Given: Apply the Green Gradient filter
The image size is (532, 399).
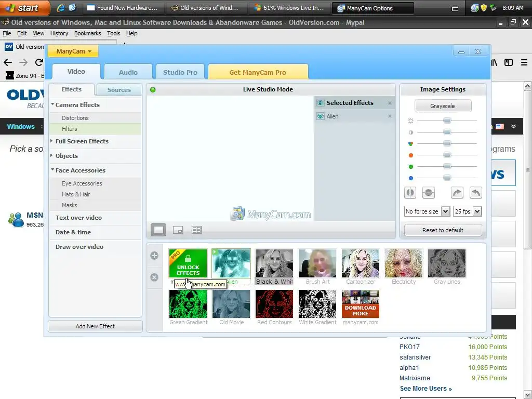Looking at the screenshot, I should [x=188, y=303].
